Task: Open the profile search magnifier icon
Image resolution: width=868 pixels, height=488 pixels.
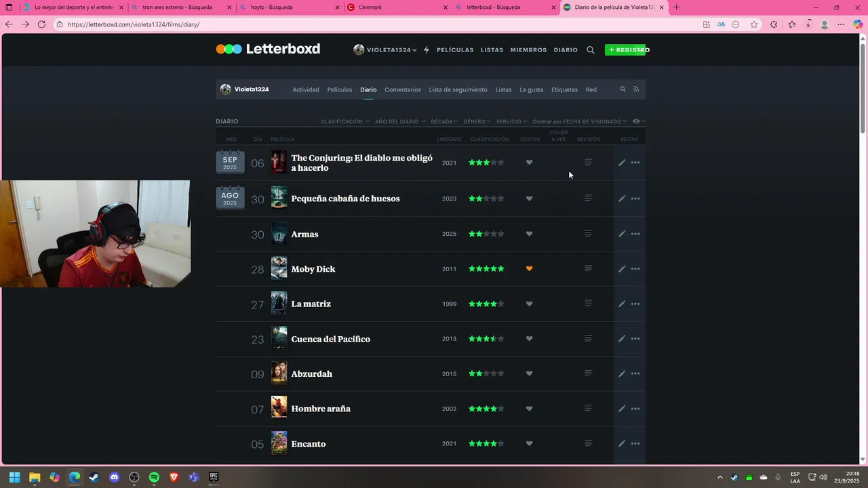Action: 623,89
